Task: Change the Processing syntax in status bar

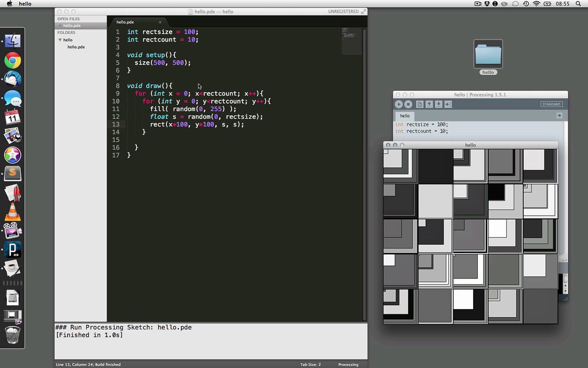Action: 348,365
